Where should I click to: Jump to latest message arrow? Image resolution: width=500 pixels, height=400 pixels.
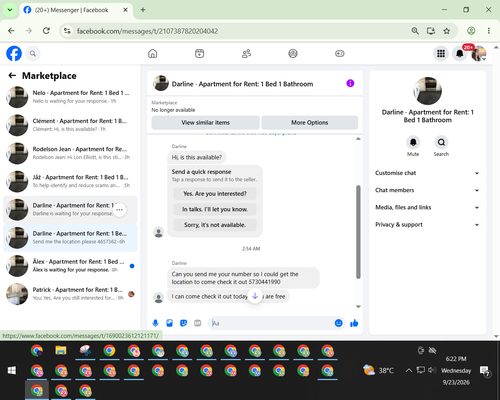255,296
